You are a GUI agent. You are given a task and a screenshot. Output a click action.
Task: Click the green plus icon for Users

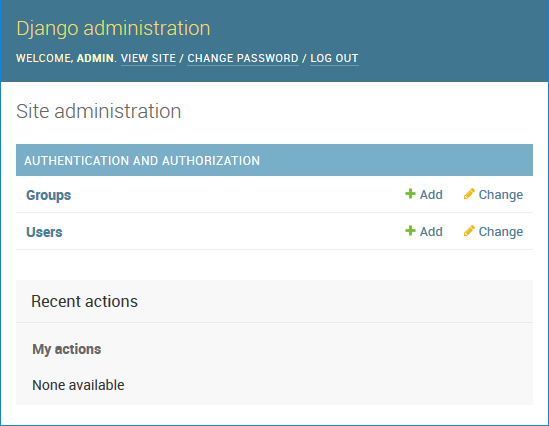tap(410, 231)
